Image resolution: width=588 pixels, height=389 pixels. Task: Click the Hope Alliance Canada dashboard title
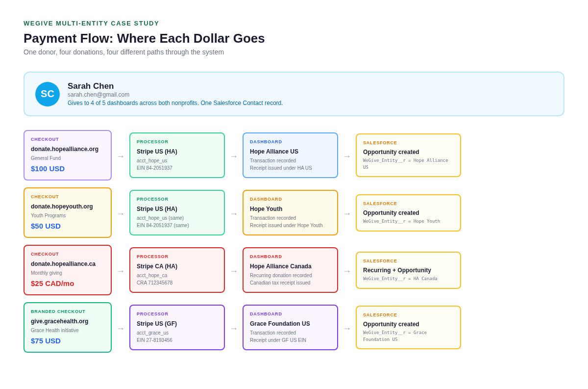[281, 266]
